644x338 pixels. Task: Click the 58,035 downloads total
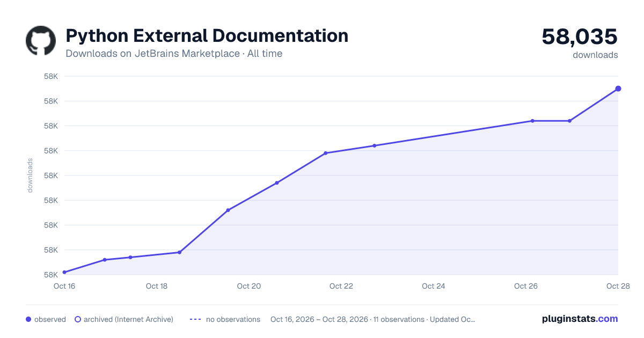[580, 36]
